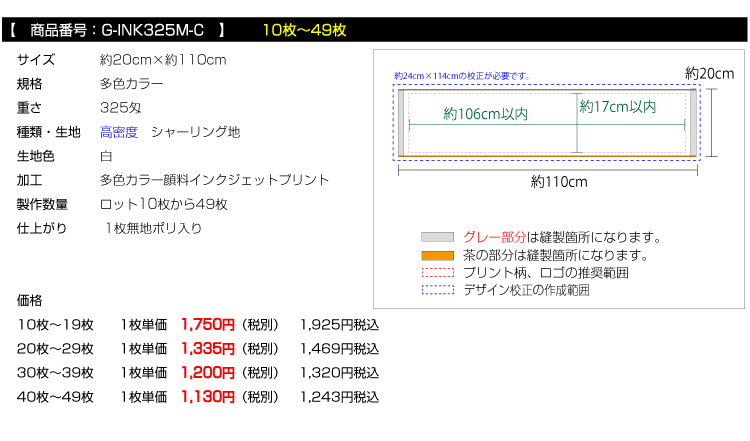The height and width of the screenshot is (441, 750).
Task: Click blue note 約24cm×114cmの校正が必要です
Action: 462,76
